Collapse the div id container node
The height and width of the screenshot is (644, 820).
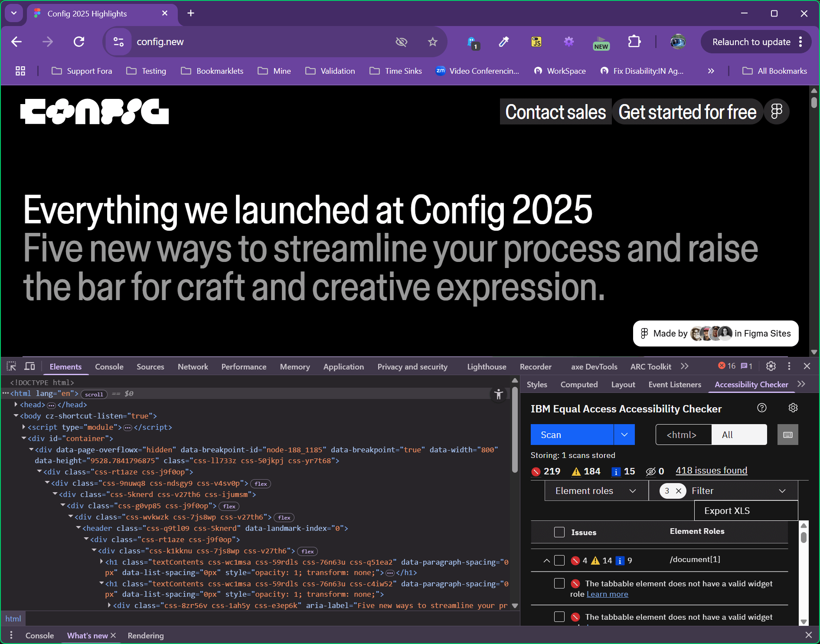[24, 438]
